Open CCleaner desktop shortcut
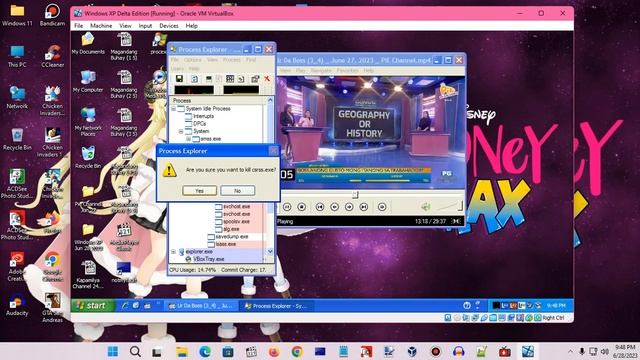 52,56
